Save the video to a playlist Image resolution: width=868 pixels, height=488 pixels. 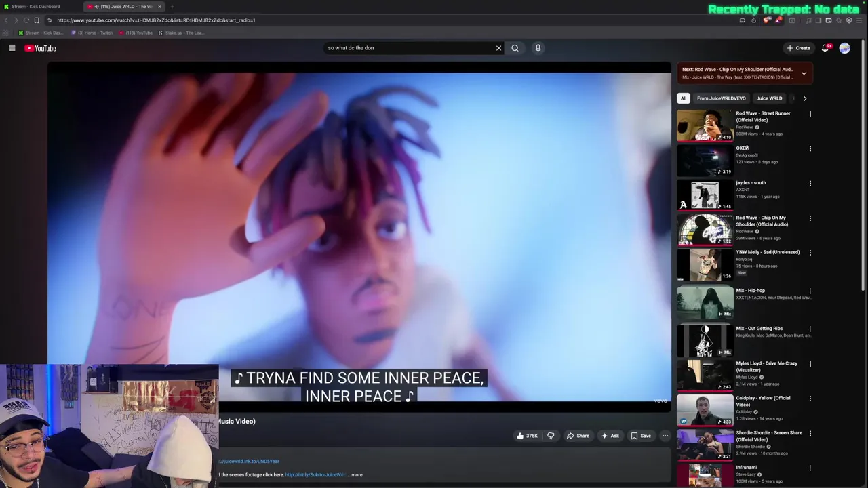click(641, 436)
